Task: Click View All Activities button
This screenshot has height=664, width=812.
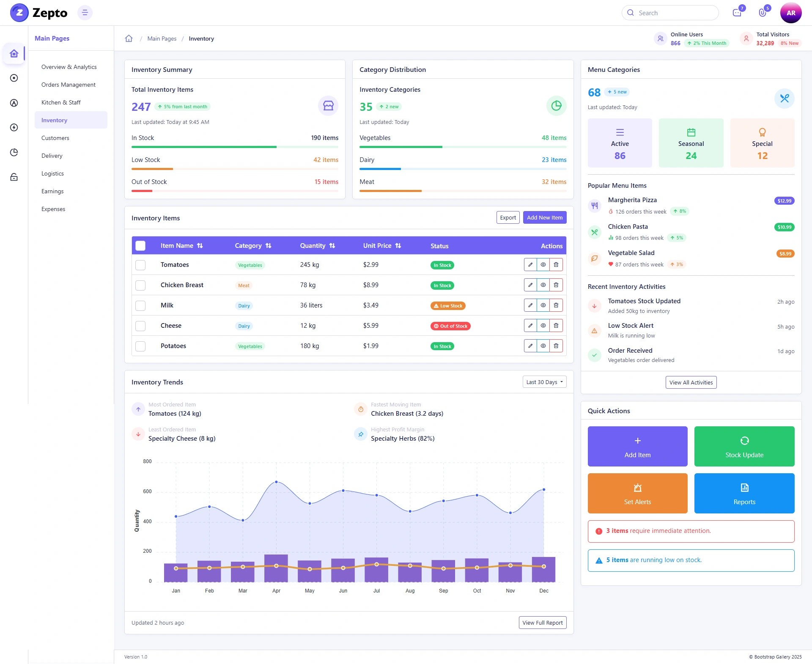Action: pos(691,382)
